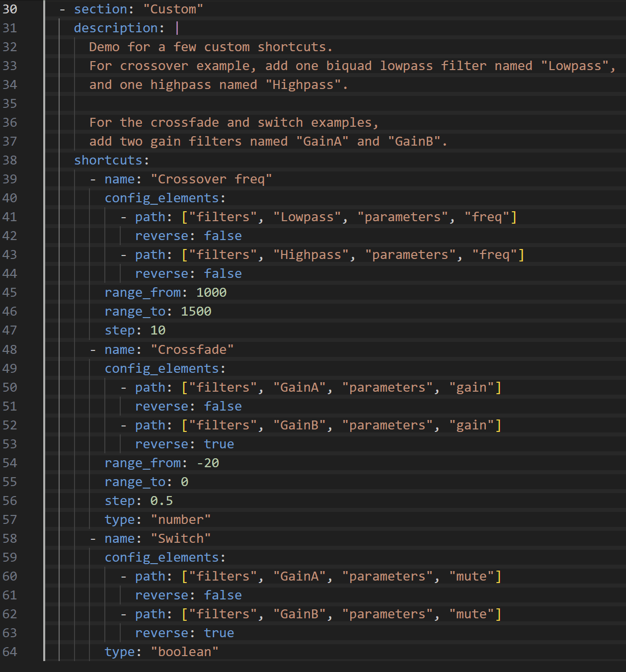Click "For the crossfade and switch examples," text

234,123
